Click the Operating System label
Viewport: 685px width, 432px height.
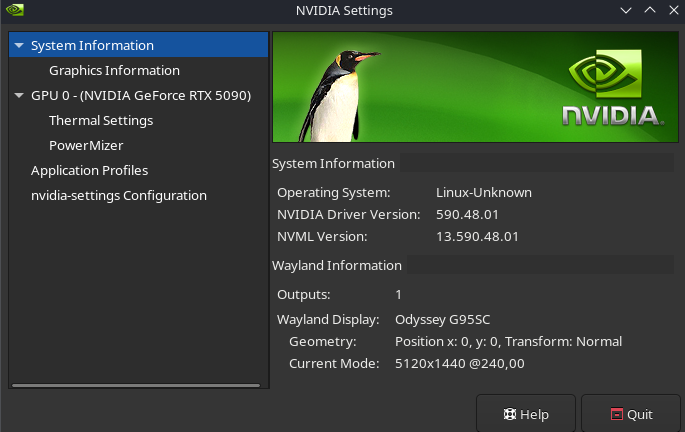[334, 193]
